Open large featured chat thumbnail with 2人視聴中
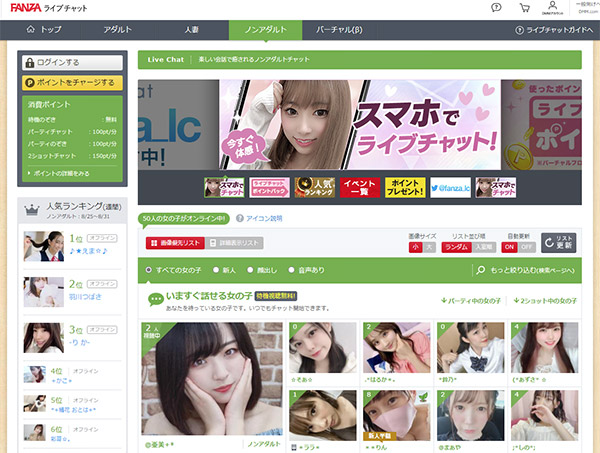Viewport: 600px width, 453px height. click(212, 379)
